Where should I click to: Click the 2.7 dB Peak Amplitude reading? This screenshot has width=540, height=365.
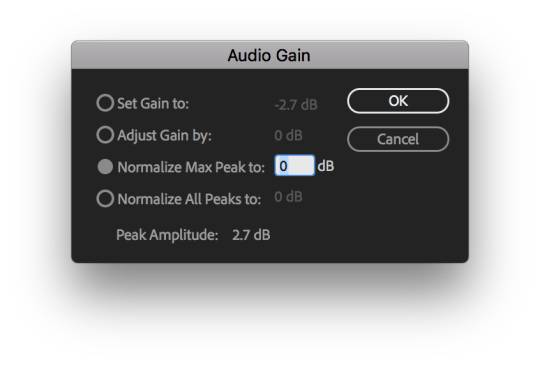pyautogui.click(x=251, y=235)
